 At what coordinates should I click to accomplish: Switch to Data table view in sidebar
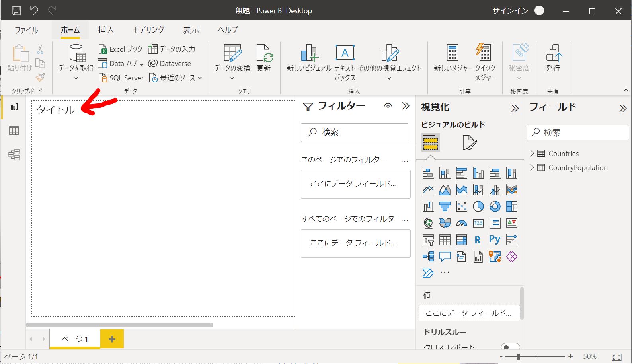click(x=14, y=130)
